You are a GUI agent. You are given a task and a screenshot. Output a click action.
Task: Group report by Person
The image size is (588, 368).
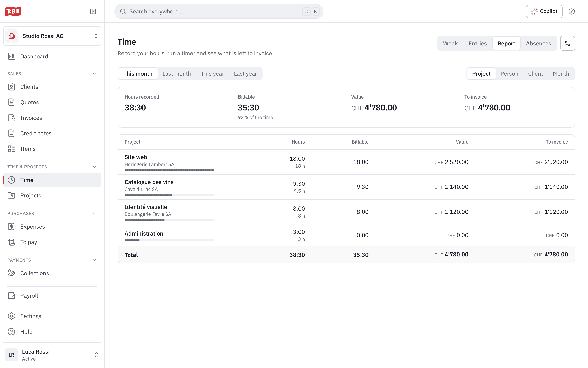(x=509, y=74)
